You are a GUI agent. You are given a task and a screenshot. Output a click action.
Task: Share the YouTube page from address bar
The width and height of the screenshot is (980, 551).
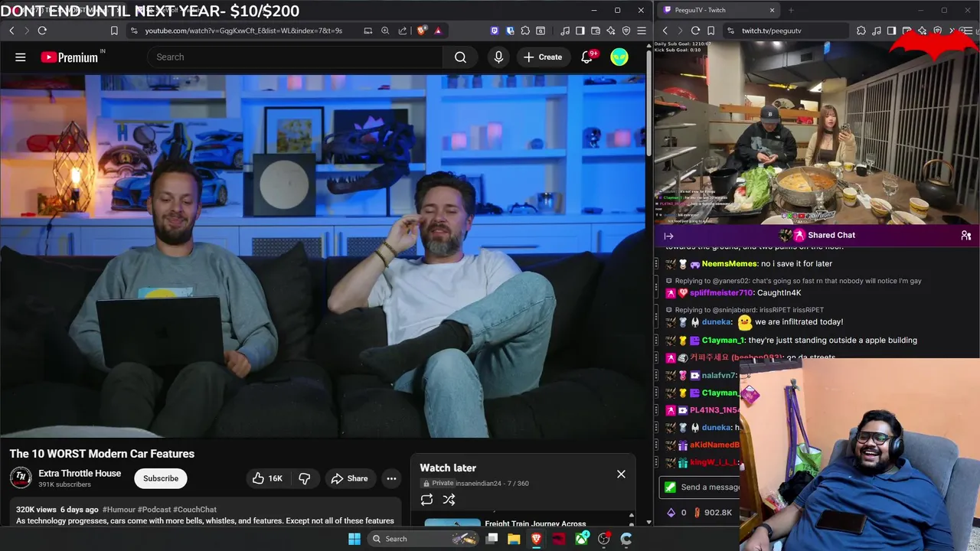402,31
